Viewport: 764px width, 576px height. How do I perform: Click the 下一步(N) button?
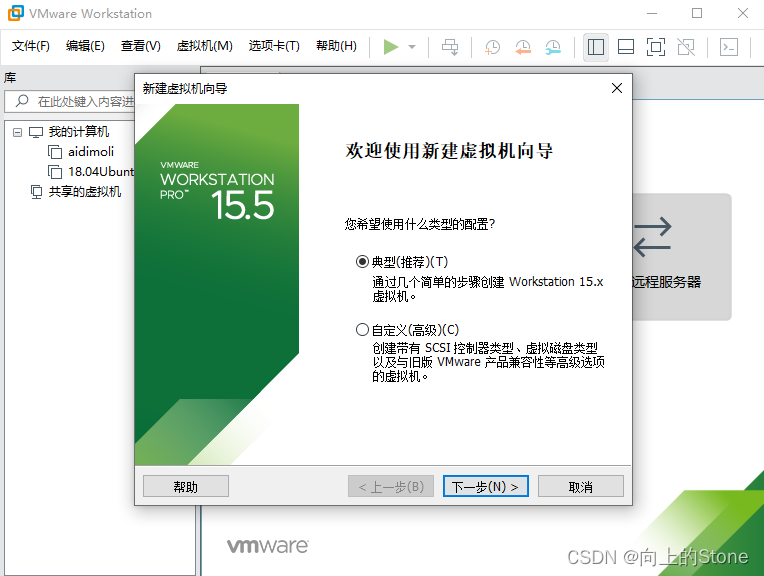(x=486, y=486)
